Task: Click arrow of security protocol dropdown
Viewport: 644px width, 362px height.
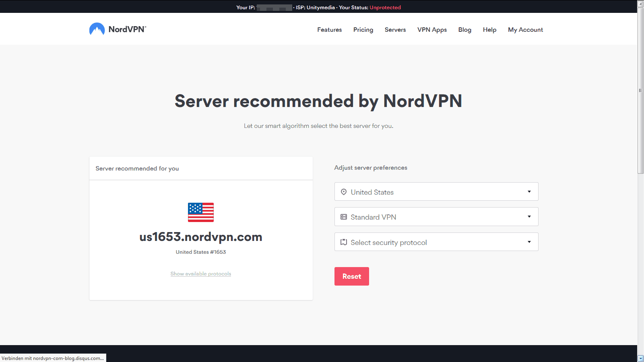Action: tap(529, 242)
